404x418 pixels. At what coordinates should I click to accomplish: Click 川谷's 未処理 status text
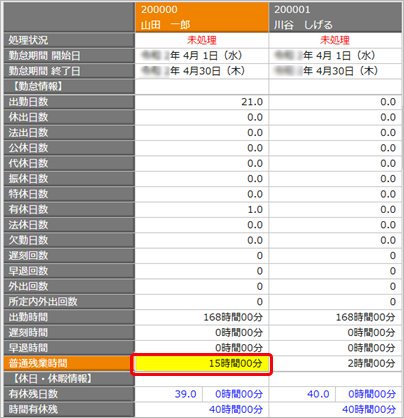(x=335, y=40)
